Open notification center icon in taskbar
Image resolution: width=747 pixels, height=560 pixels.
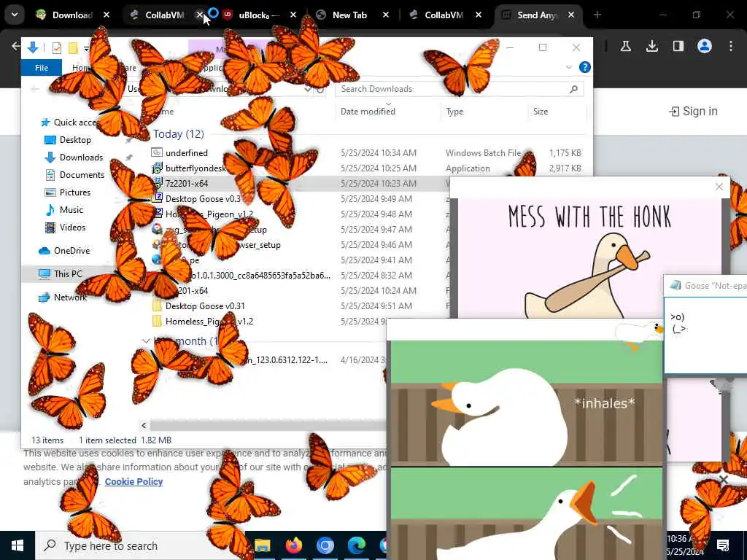point(723,545)
